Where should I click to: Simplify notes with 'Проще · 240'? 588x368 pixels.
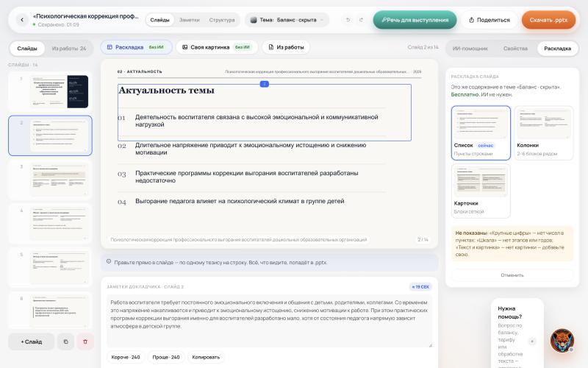point(166,357)
